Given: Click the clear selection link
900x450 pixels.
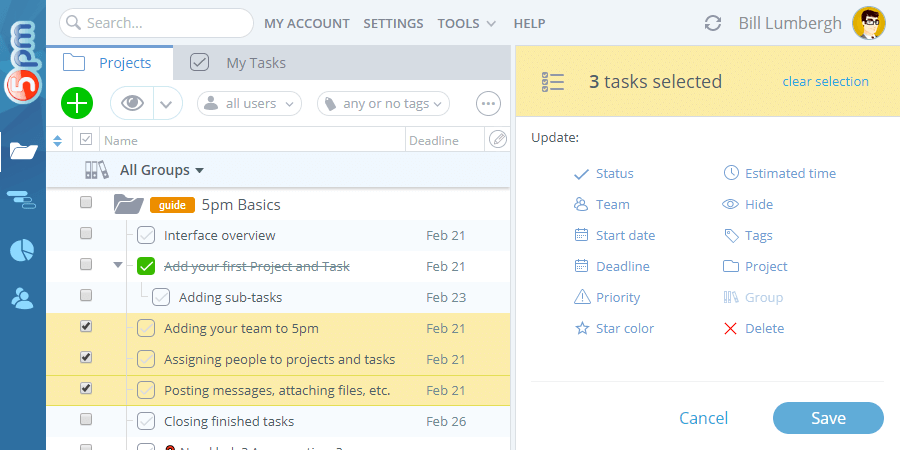Looking at the screenshot, I should pyautogui.click(x=825, y=82).
